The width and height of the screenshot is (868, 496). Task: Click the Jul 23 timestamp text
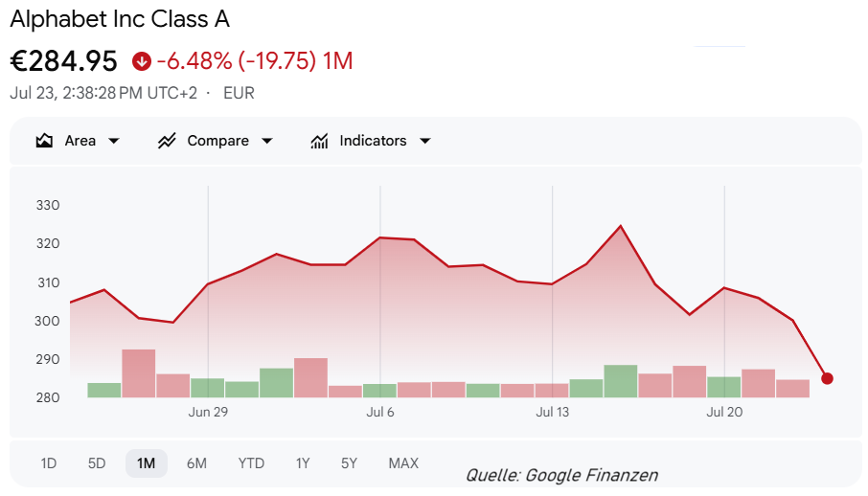tap(103, 93)
